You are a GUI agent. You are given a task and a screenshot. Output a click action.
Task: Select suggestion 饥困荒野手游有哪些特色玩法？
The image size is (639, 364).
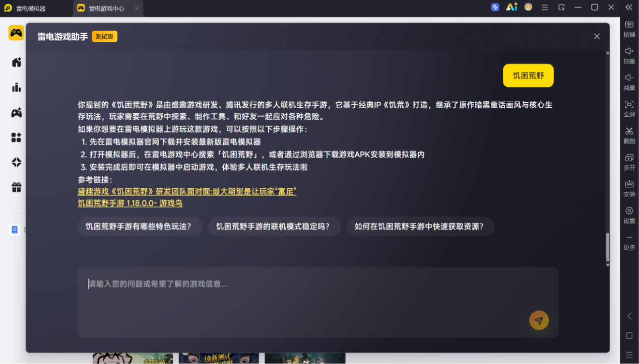click(x=140, y=227)
